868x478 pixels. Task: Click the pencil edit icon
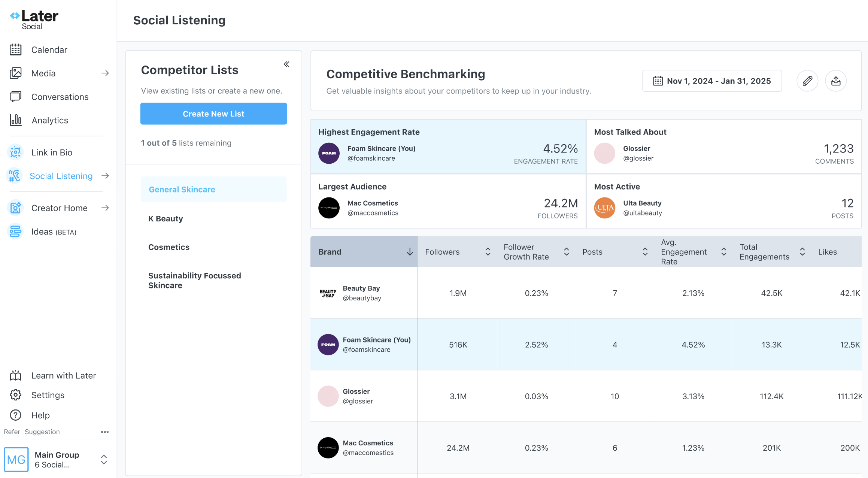tap(807, 81)
